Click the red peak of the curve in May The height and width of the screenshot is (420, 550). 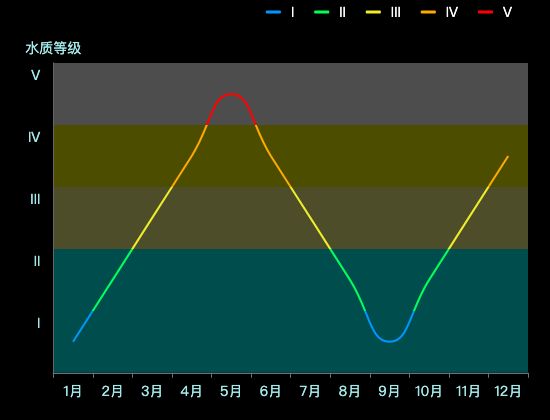coord(231,94)
